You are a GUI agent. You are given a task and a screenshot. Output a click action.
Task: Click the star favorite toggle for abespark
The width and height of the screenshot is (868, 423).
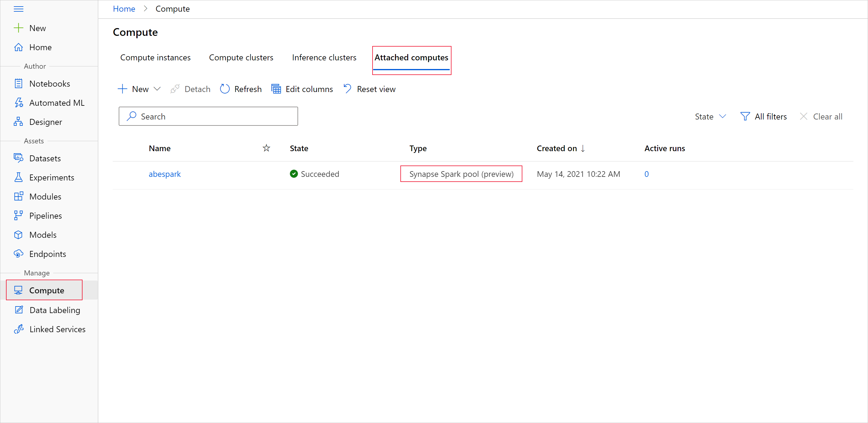[x=267, y=174]
